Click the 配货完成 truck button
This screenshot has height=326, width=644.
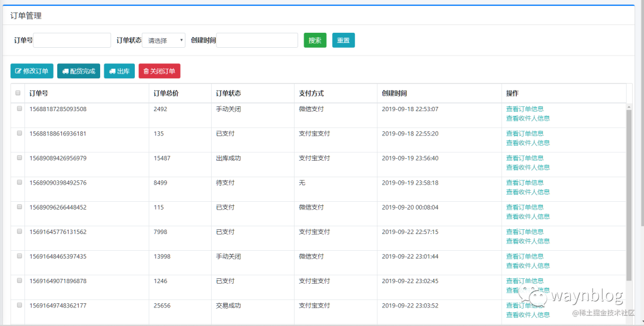pyautogui.click(x=79, y=71)
